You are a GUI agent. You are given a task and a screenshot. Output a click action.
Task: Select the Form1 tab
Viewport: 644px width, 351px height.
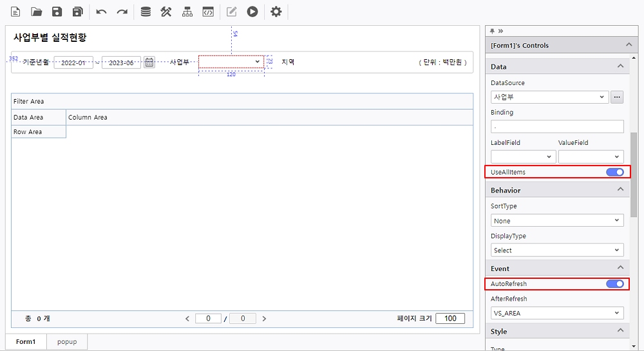pos(26,341)
